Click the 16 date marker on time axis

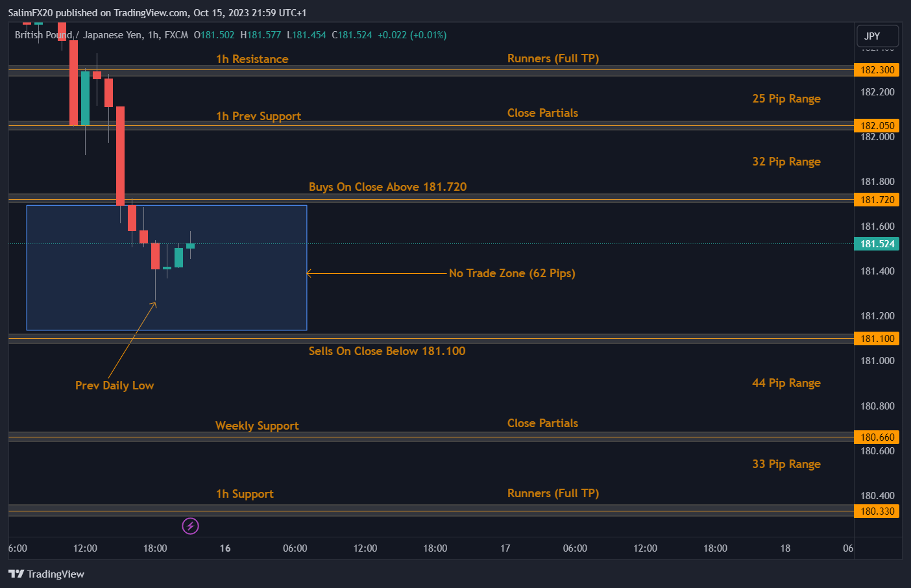[x=225, y=548]
